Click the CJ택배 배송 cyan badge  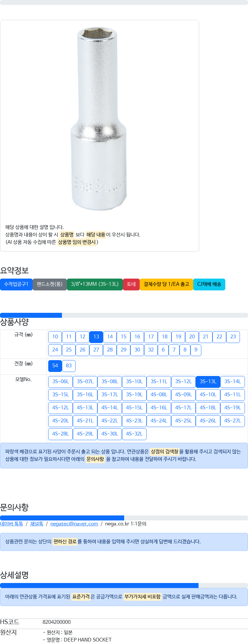tap(209, 284)
